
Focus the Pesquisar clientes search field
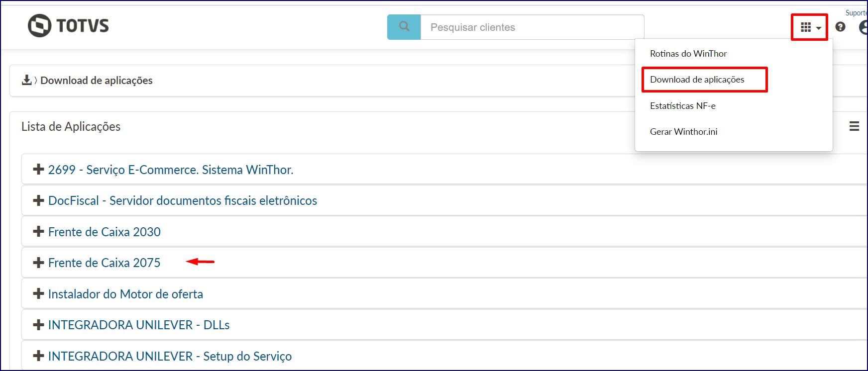tap(533, 27)
